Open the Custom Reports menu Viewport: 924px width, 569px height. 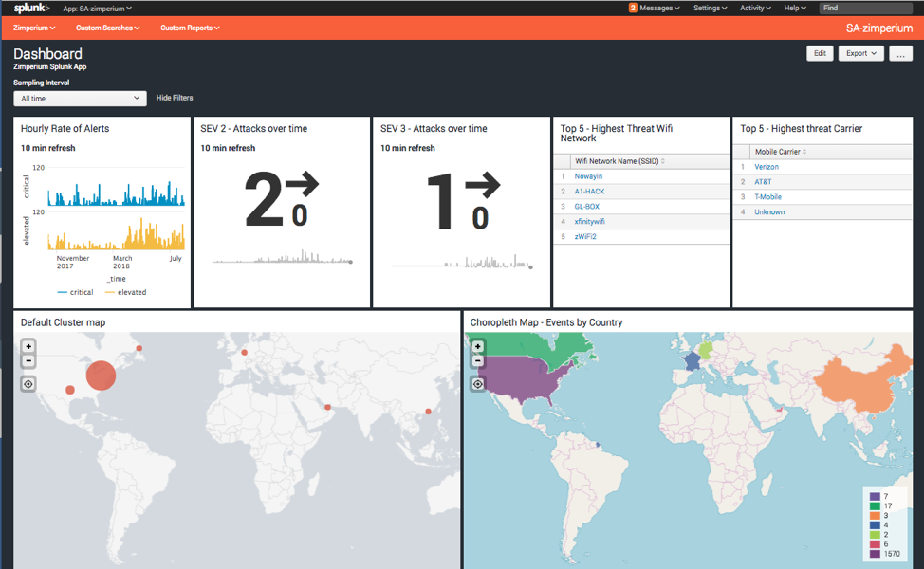pos(190,28)
